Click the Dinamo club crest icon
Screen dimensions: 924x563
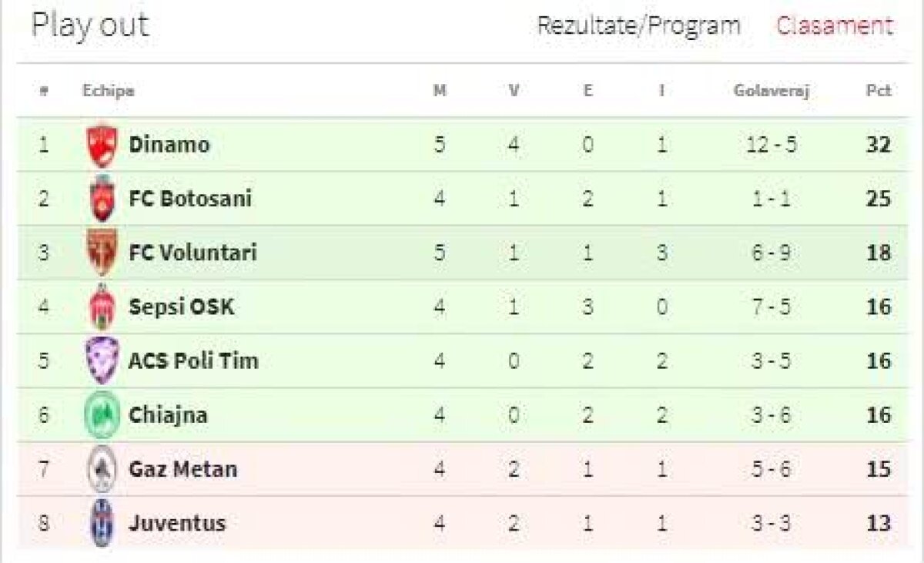point(102,145)
